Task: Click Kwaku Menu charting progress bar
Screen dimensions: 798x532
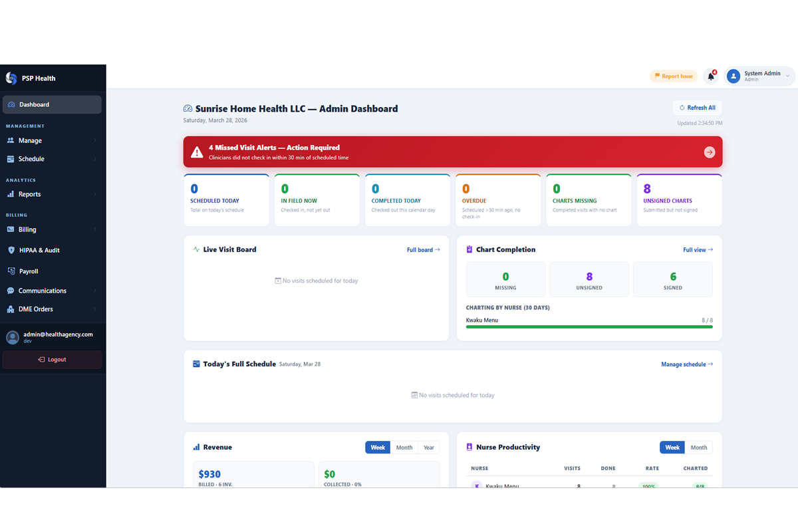Action: tap(588, 328)
